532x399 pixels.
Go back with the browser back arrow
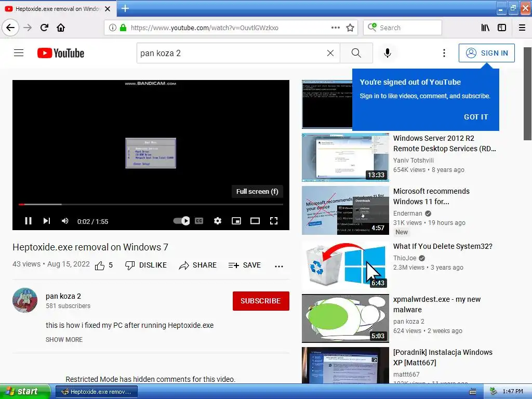[10, 28]
